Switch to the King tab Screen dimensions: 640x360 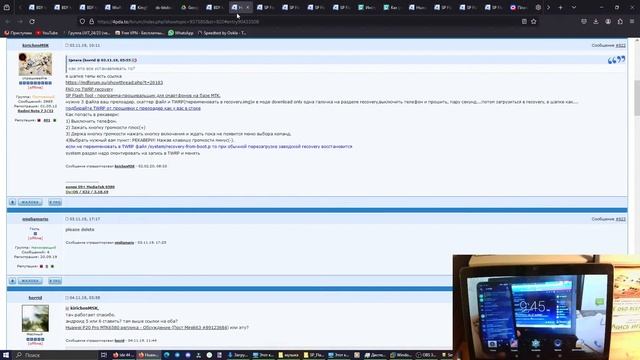click(x=138, y=7)
